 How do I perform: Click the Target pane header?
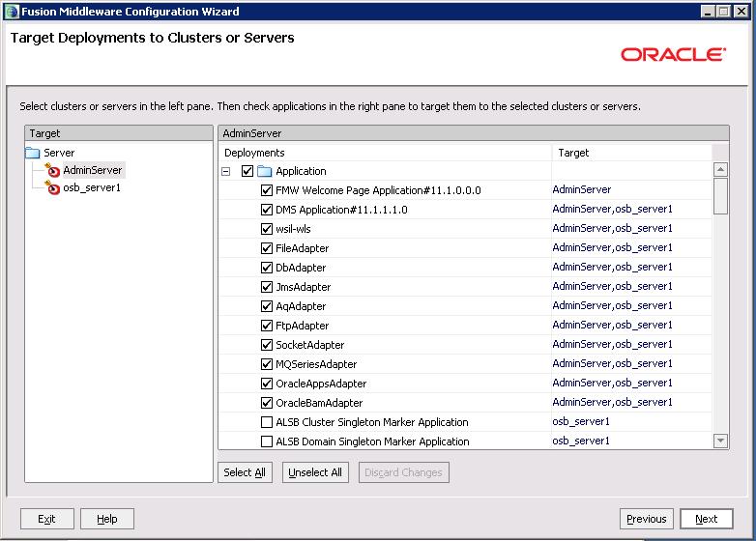click(119, 133)
